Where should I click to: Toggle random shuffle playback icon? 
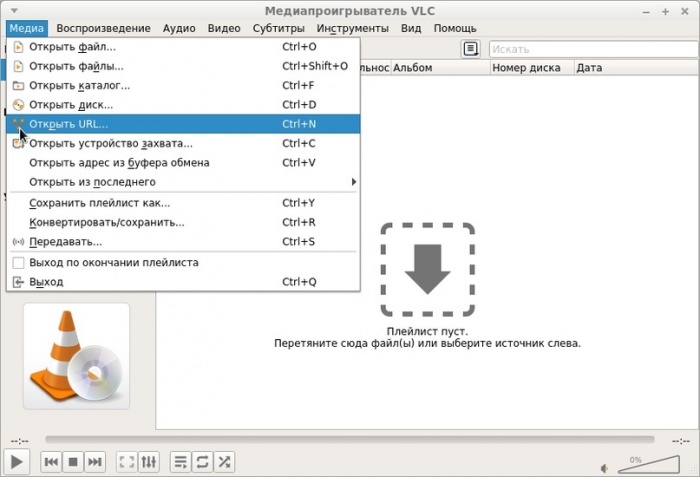pos(224,461)
